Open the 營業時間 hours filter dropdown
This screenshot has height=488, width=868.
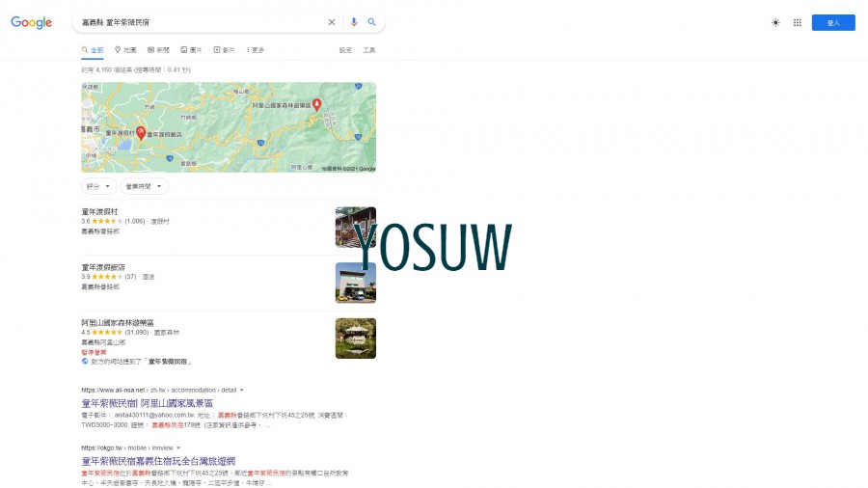tap(145, 186)
